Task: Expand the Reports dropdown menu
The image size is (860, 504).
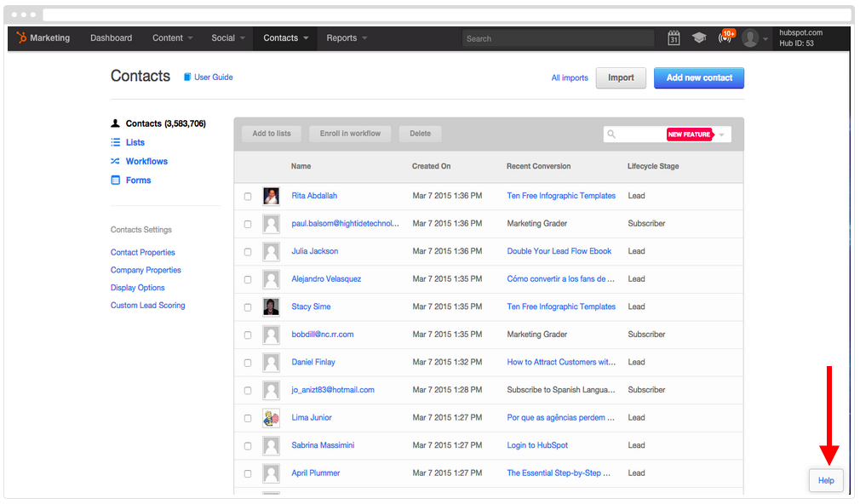Action: 347,38
